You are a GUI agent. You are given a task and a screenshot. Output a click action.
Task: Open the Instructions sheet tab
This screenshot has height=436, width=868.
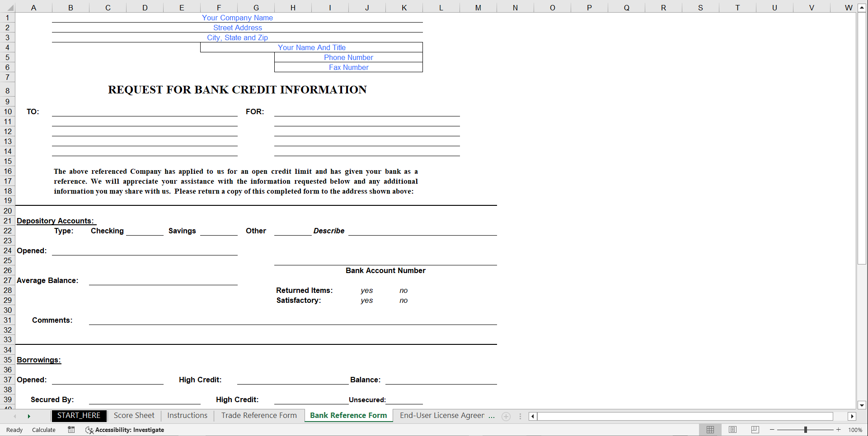click(x=187, y=416)
